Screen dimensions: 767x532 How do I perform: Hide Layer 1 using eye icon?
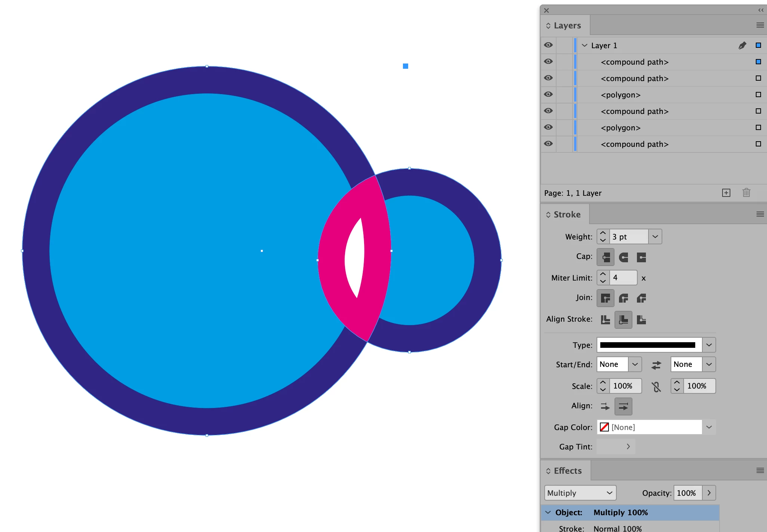[548, 45]
